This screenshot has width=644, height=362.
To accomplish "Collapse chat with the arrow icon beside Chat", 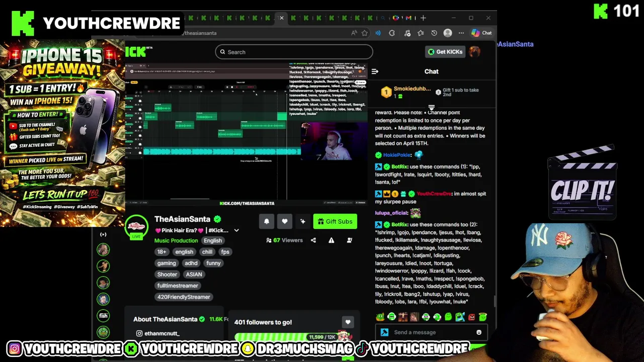I will click(375, 71).
